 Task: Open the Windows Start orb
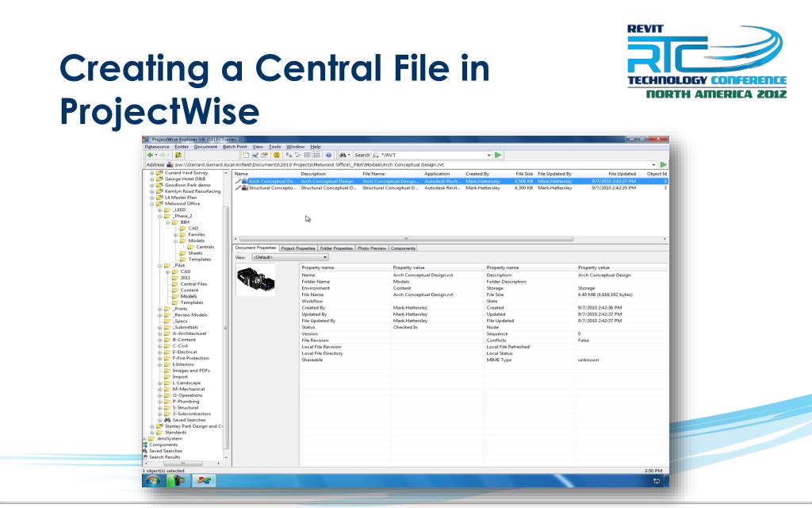152,480
